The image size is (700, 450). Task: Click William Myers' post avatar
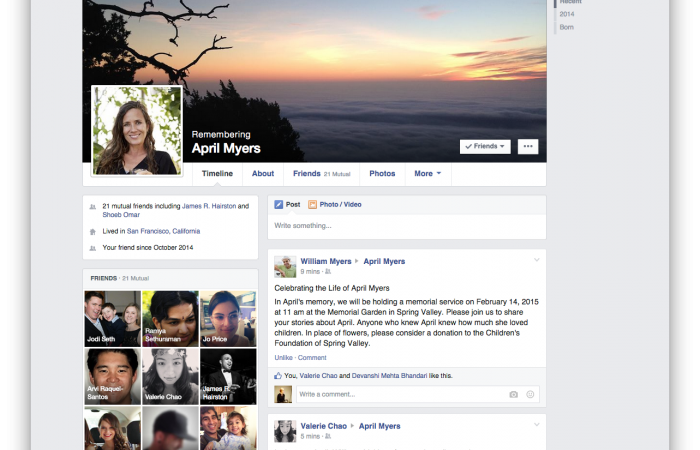pyautogui.click(x=285, y=266)
